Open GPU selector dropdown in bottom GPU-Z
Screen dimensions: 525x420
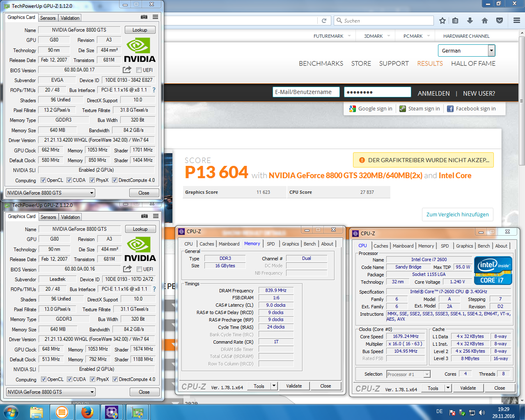point(51,392)
